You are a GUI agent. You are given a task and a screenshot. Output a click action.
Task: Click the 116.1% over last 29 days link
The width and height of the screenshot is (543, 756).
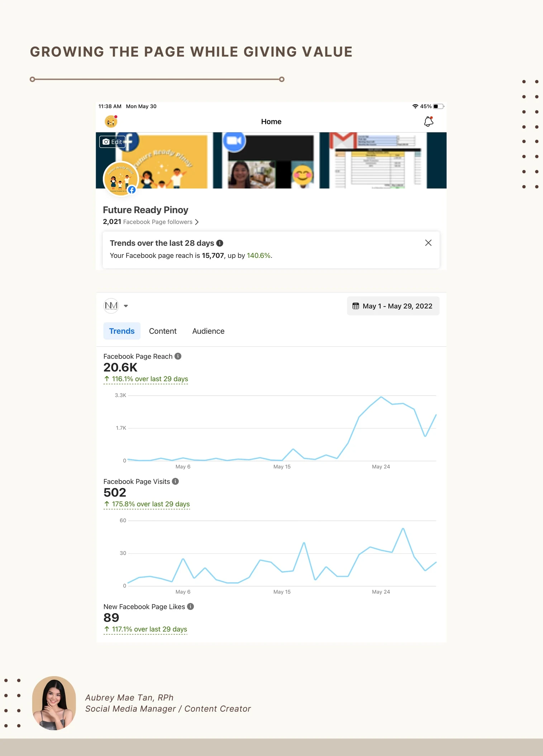[146, 379]
